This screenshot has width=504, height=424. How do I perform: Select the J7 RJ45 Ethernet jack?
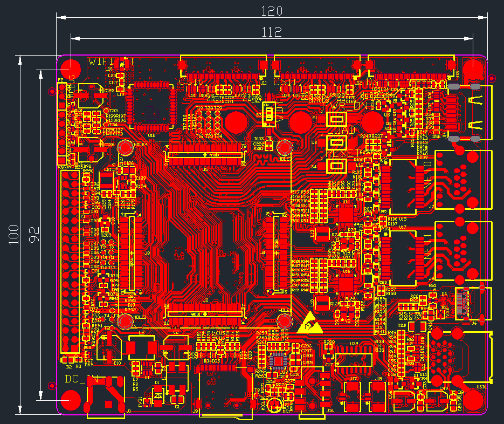click(463, 180)
